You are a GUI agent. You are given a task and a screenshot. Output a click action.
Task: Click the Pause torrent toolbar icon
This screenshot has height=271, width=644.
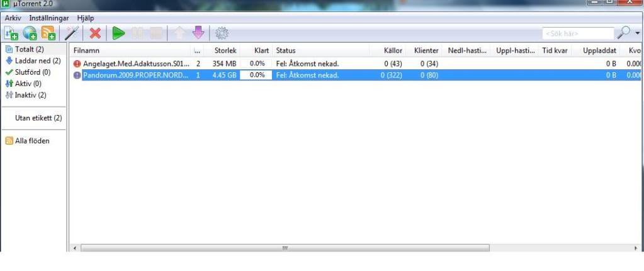pos(137,33)
